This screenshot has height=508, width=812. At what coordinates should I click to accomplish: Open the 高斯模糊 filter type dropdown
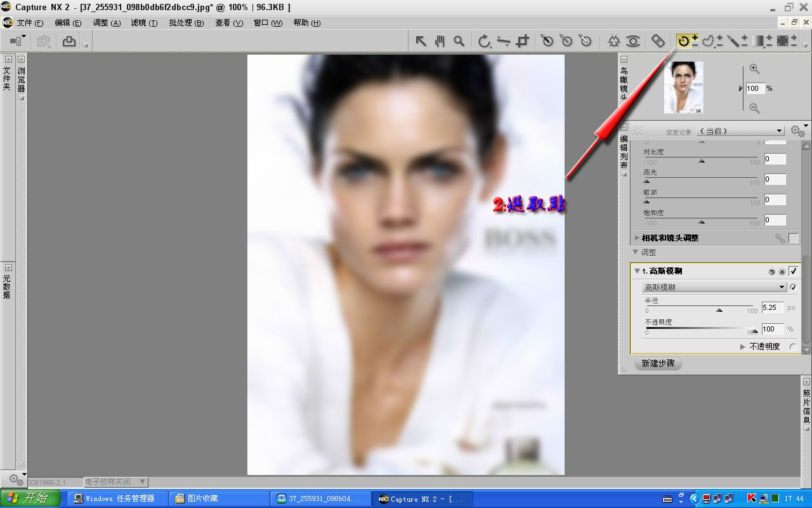714,287
